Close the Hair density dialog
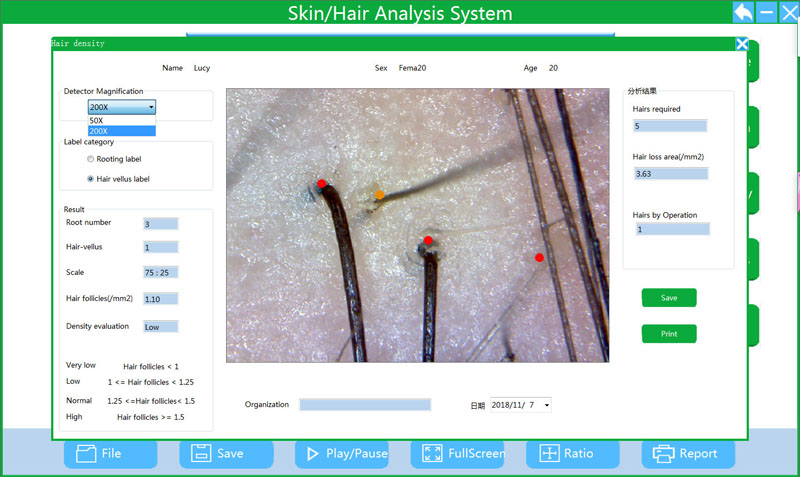 point(741,44)
